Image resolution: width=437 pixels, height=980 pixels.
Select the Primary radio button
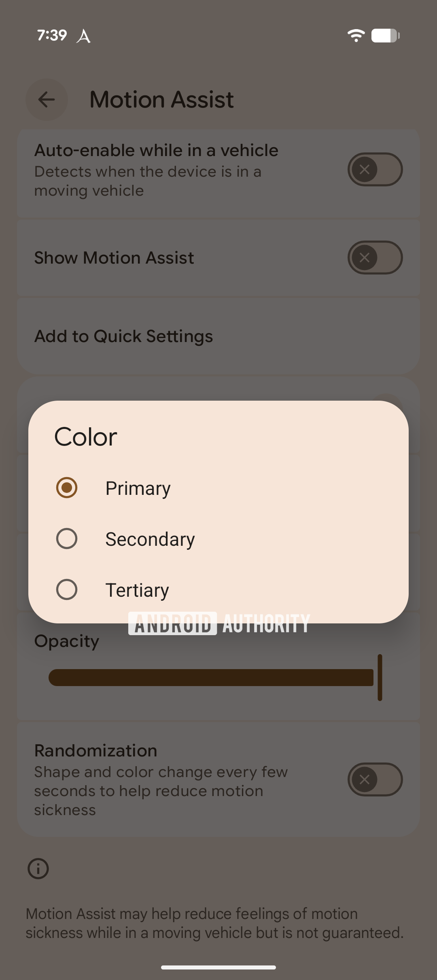[67, 488]
